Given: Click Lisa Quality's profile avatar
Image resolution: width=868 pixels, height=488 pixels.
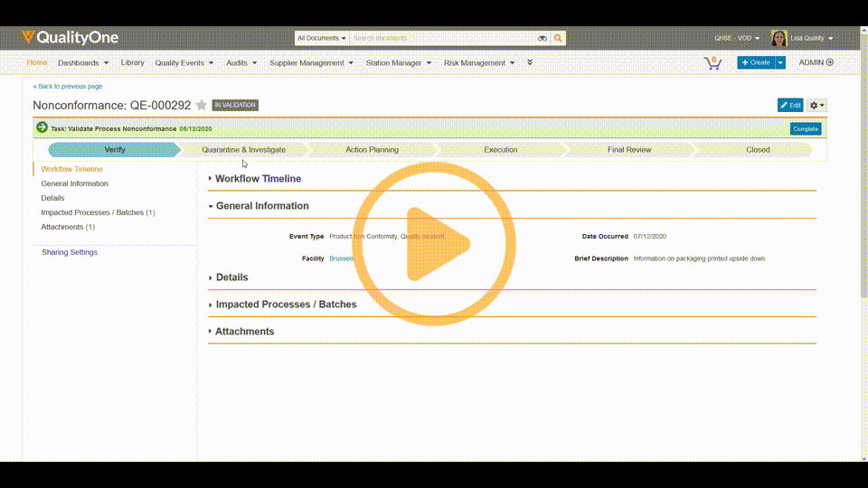Looking at the screenshot, I should coord(778,38).
